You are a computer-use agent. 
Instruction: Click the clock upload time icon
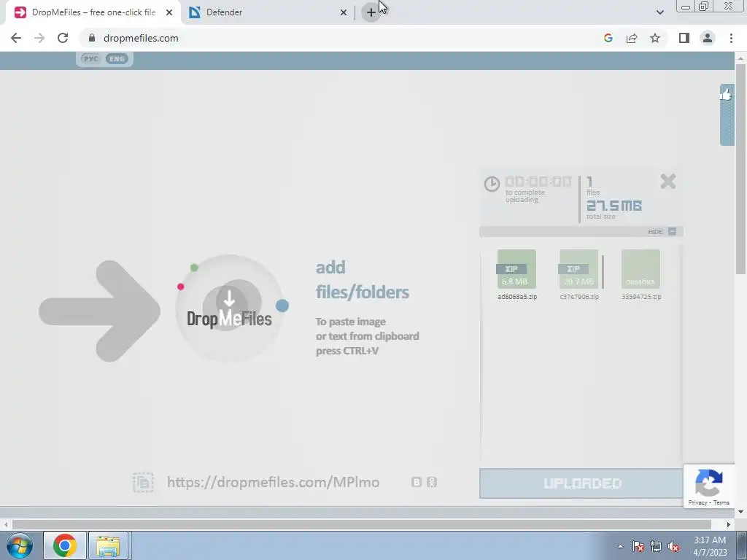492,184
